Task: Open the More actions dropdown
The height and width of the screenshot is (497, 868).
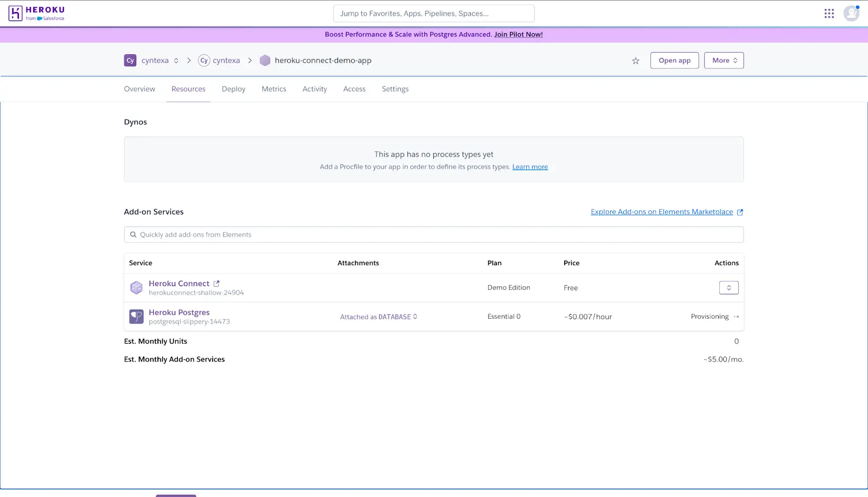Action: [x=724, y=60]
